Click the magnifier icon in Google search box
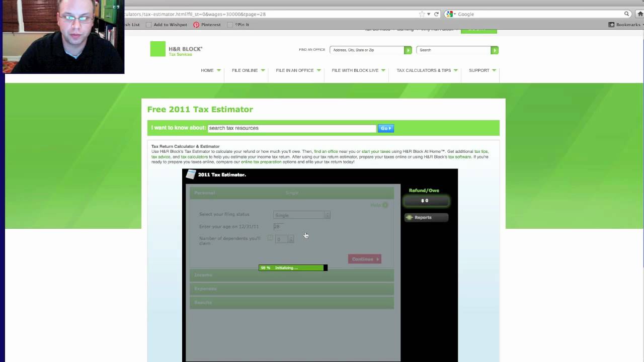Image resolution: width=644 pixels, height=362 pixels. point(627,14)
